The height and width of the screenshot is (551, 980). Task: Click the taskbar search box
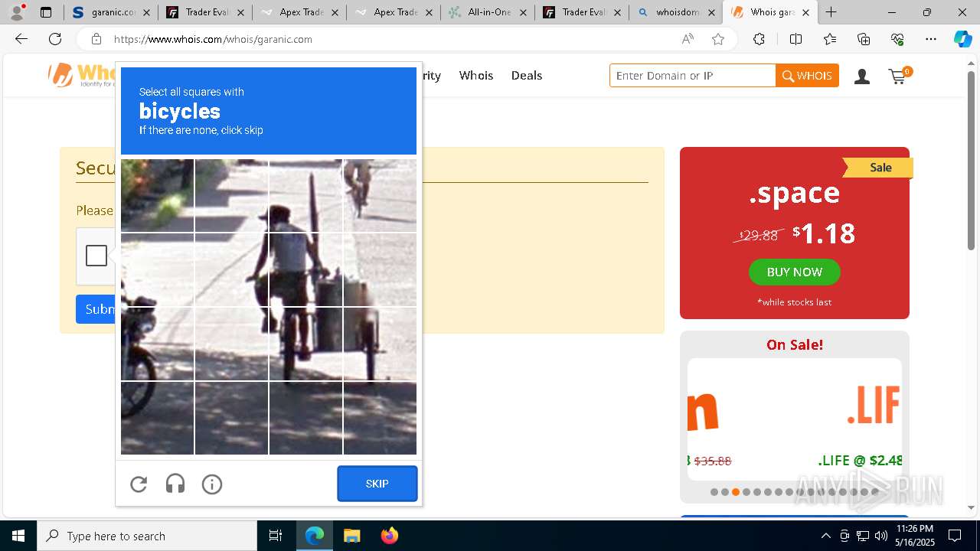click(147, 536)
